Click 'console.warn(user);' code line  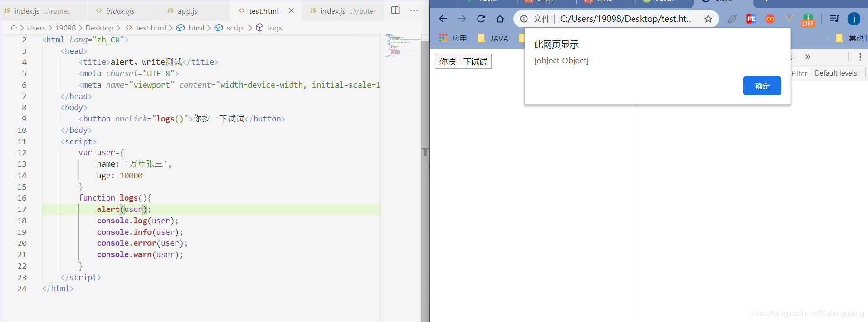pyautogui.click(x=140, y=254)
